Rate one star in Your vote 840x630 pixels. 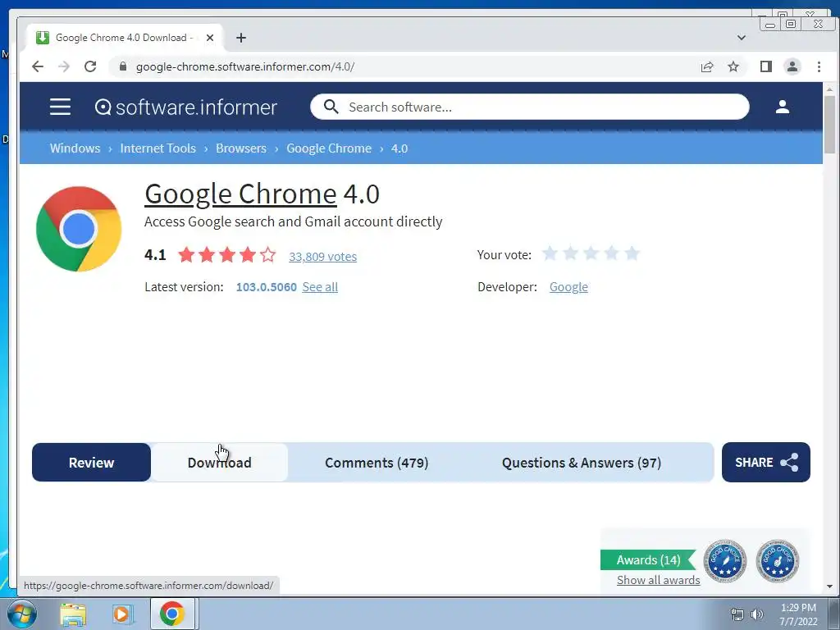click(x=550, y=253)
